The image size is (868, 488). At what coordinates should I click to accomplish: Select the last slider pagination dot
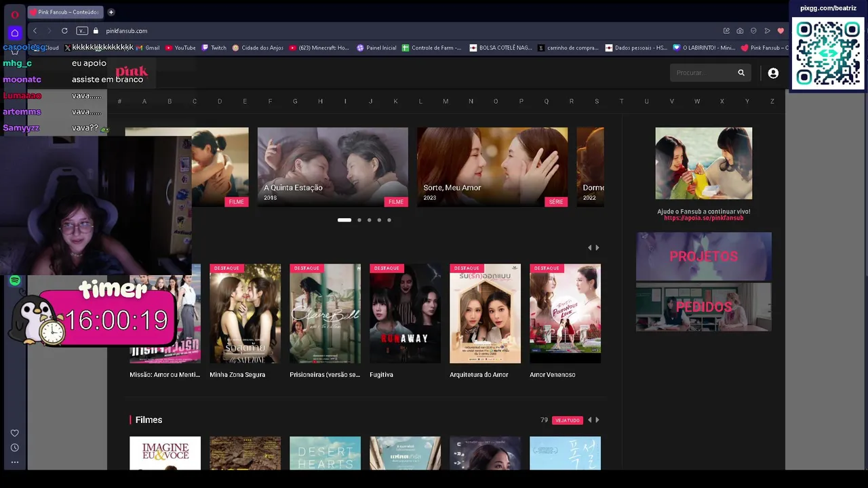click(389, 220)
